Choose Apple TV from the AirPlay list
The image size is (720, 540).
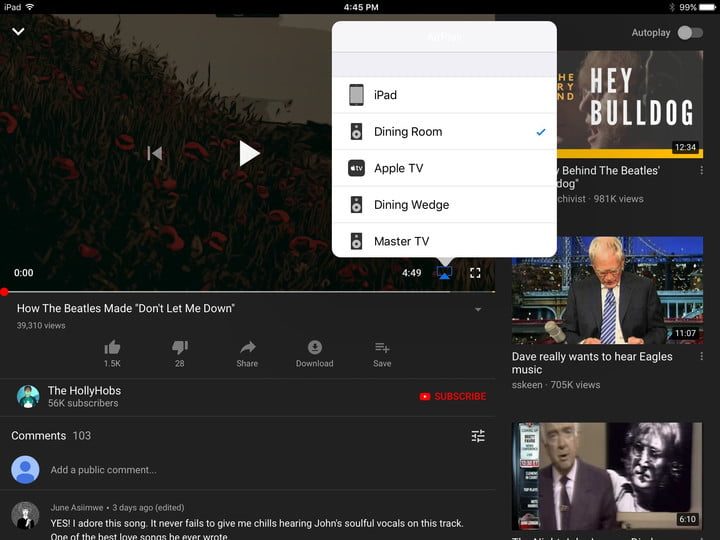pos(444,168)
